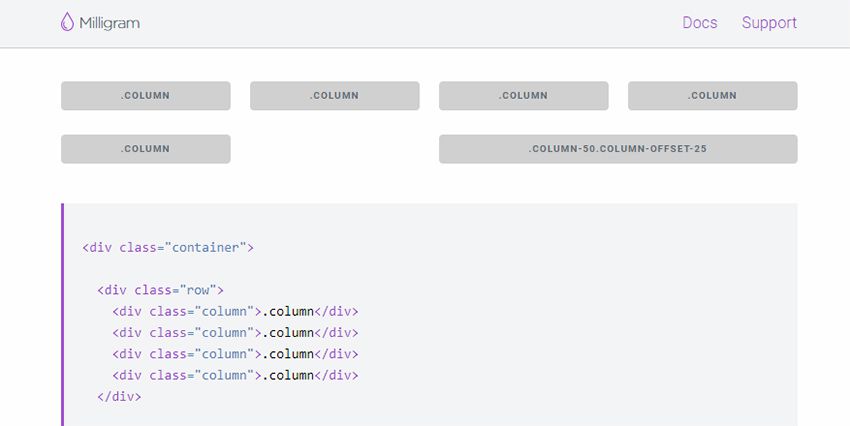The height and width of the screenshot is (426, 850).
Task: Open the Docs navigation link
Action: (699, 23)
